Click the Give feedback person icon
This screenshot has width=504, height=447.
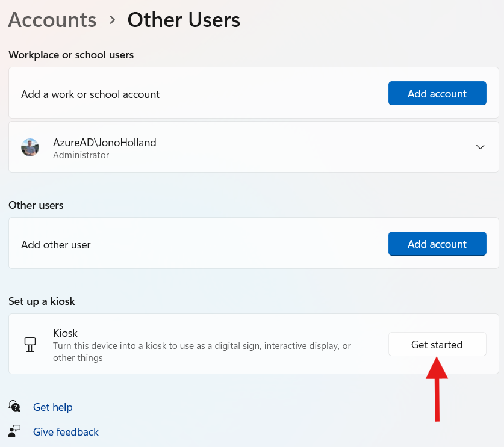pyautogui.click(x=15, y=431)
